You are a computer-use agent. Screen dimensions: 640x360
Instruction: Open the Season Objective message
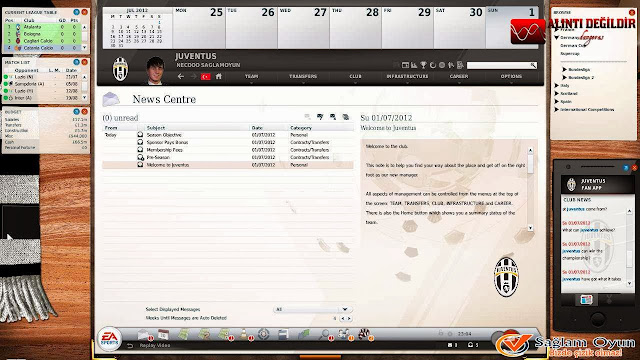[x=228, y=135]
